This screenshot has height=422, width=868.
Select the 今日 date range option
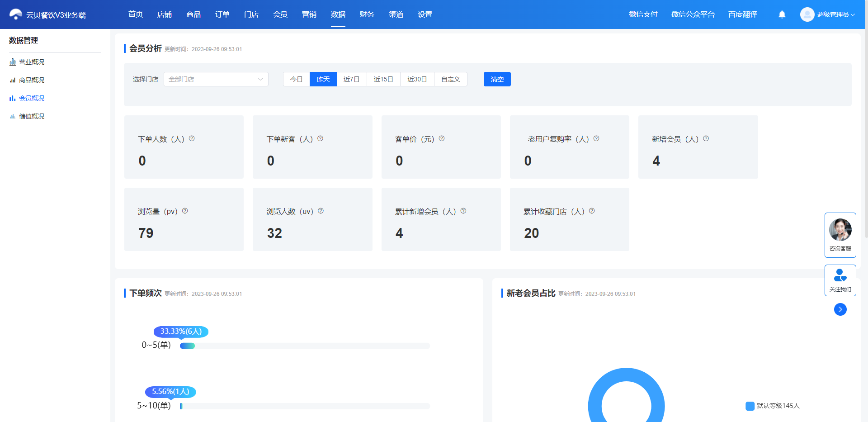tap(297, 79)
